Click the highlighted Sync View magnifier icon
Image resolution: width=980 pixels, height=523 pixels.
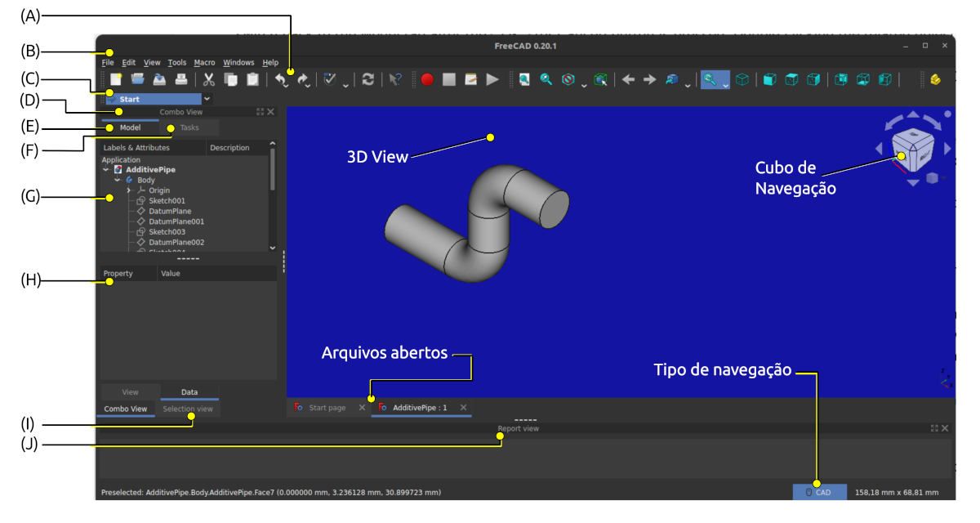(710, 79)
